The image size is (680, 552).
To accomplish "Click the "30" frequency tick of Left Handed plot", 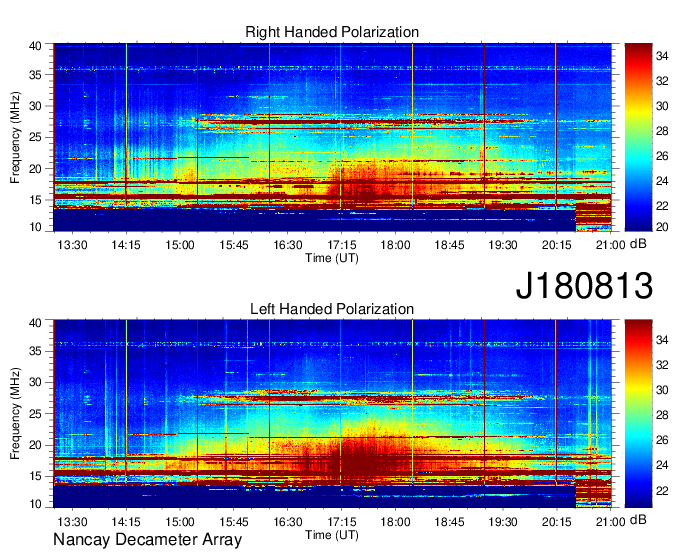I will click(x=35, y=382).
